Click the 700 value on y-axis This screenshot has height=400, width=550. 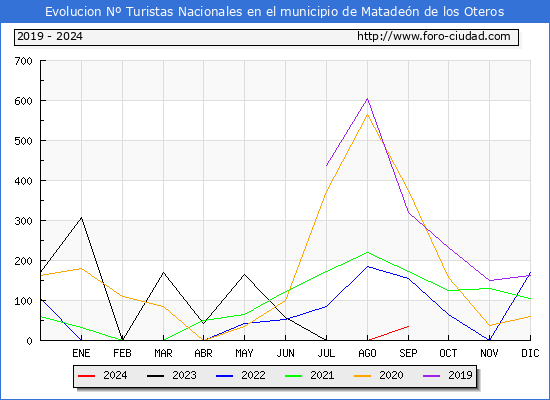click(x=24, y=61)
